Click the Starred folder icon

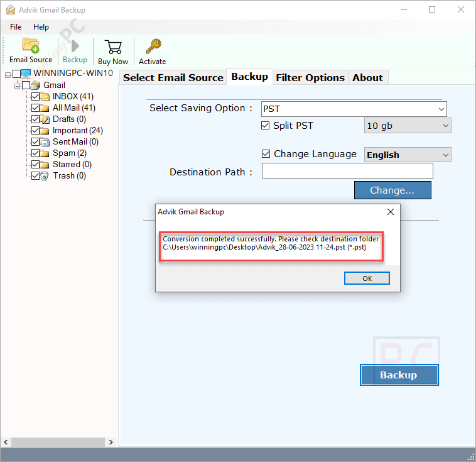coord(45,165)
